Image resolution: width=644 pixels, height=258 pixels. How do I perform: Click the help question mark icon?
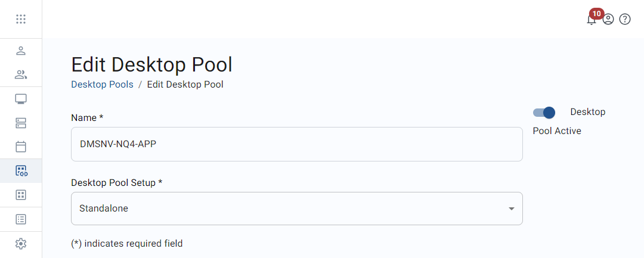click(625, 19)
